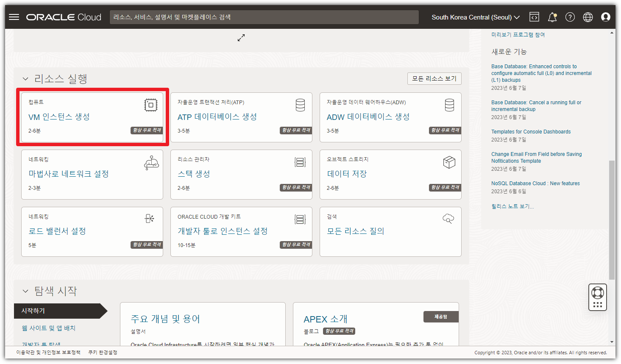Click the scrollbar up arrow

pyautogui.click(x=612, y=32)
